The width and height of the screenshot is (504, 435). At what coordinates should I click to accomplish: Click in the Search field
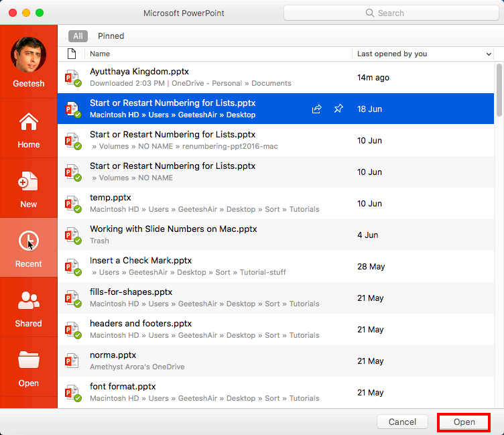point(391,13)
